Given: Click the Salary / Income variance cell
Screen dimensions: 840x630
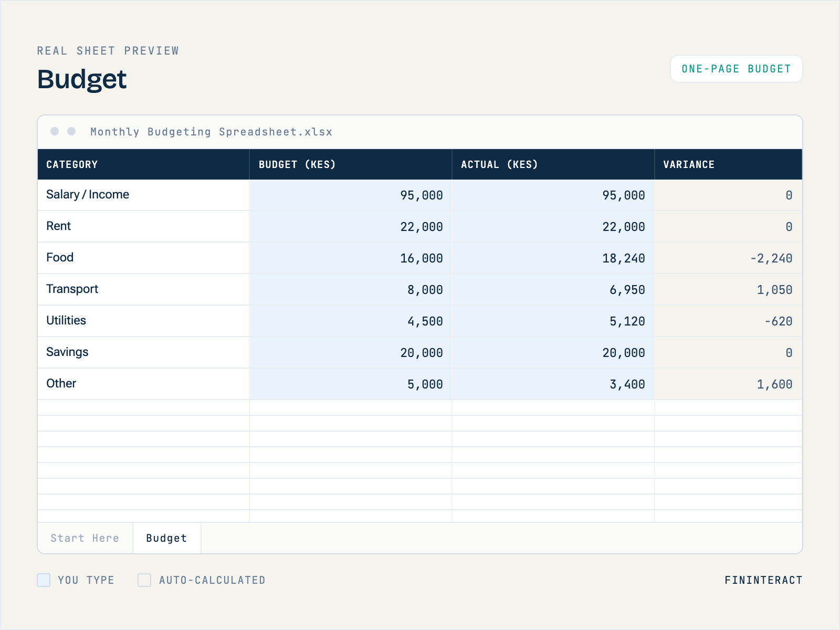Looking at the screenshot, I should click(728, 195).
